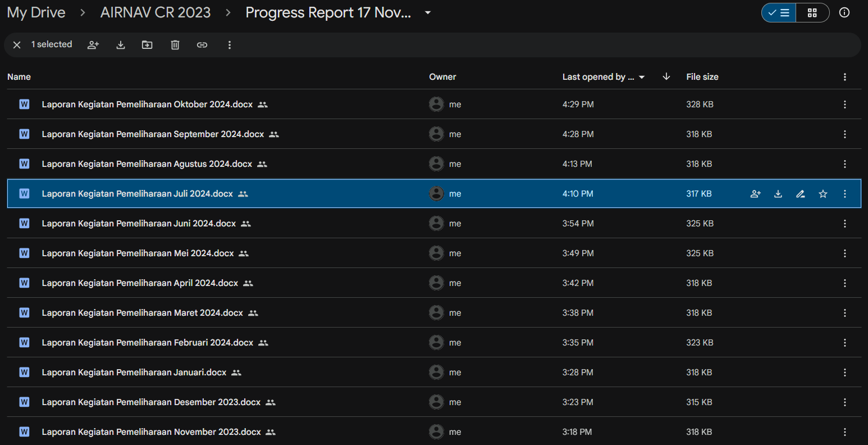Rename Juli 2024 file with pencil icon
The image size is (868, 445).
click(801, 194)
